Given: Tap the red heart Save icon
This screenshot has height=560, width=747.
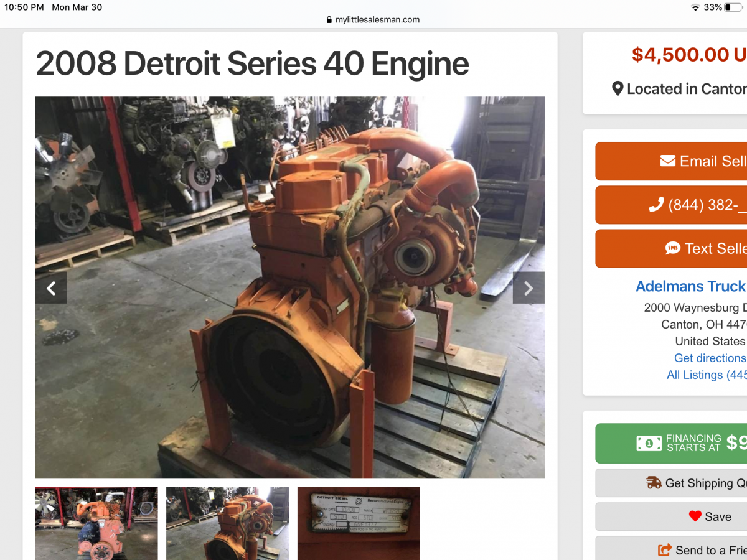Looking at the screenshot, I should 695,516.
